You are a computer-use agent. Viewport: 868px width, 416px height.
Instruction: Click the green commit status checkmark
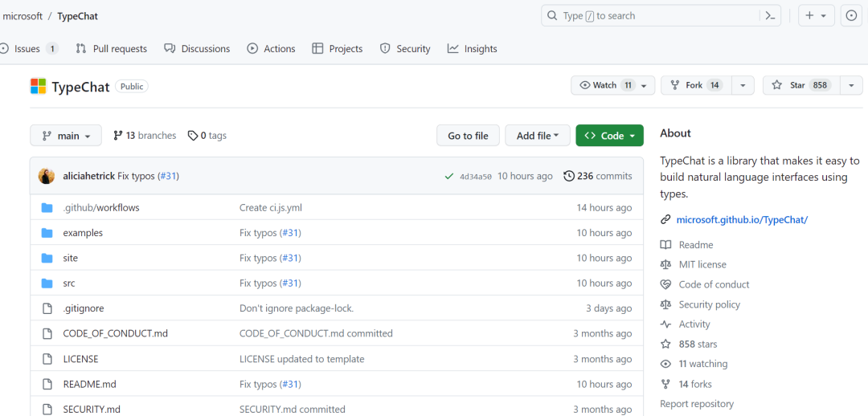pyautogui.click(x=449, y=177)
